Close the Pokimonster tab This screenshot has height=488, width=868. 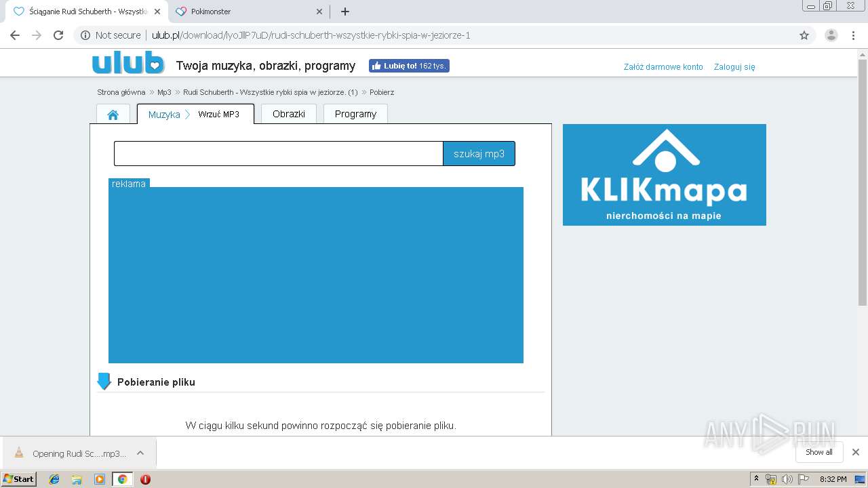point(319,12)
